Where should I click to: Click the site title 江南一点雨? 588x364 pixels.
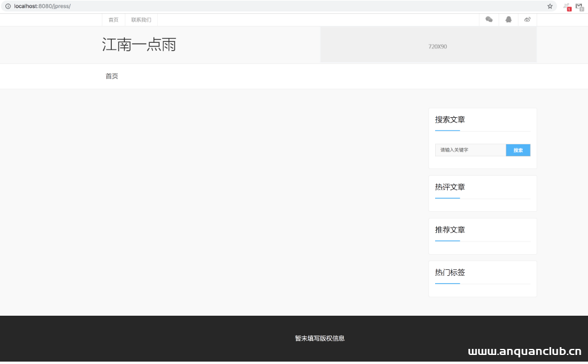click(x=139, y=45)
